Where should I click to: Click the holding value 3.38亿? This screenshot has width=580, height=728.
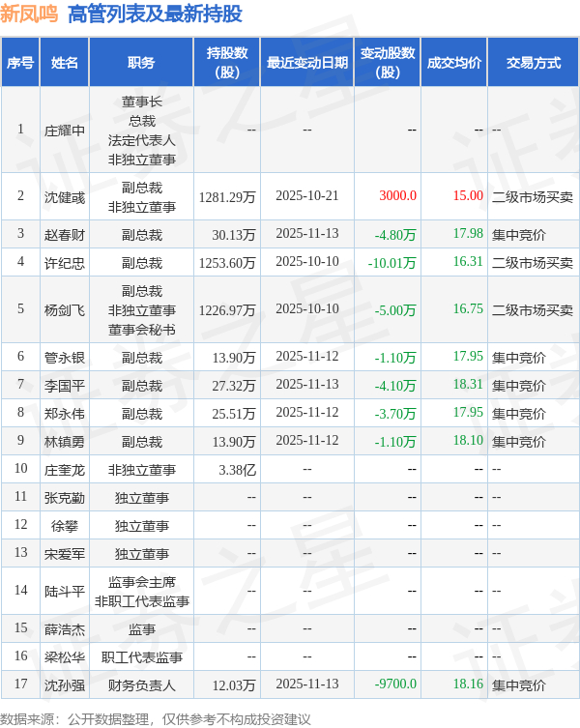point(237,470)
